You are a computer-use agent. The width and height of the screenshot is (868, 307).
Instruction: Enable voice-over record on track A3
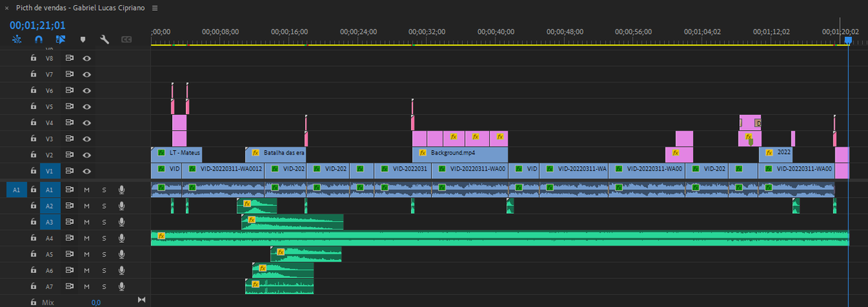[122, 222]
